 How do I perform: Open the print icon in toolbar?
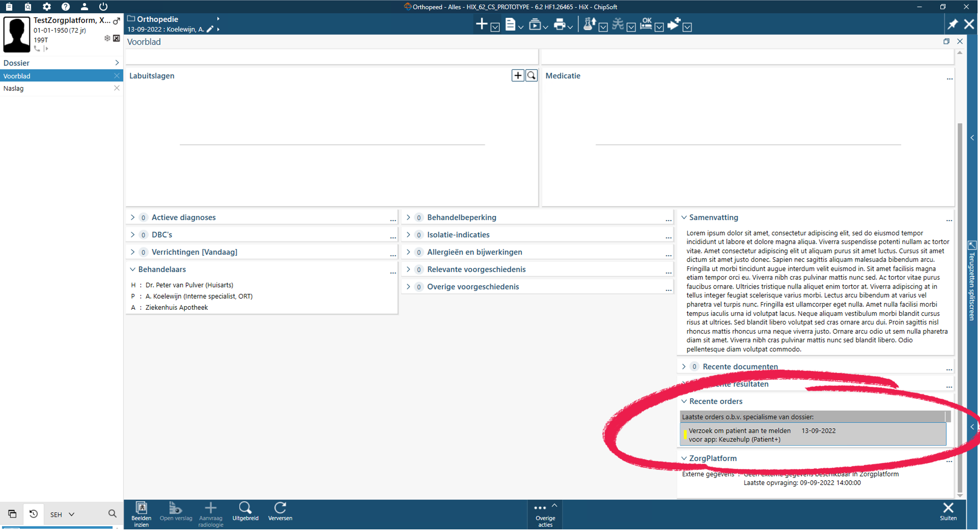click(559, 25)
